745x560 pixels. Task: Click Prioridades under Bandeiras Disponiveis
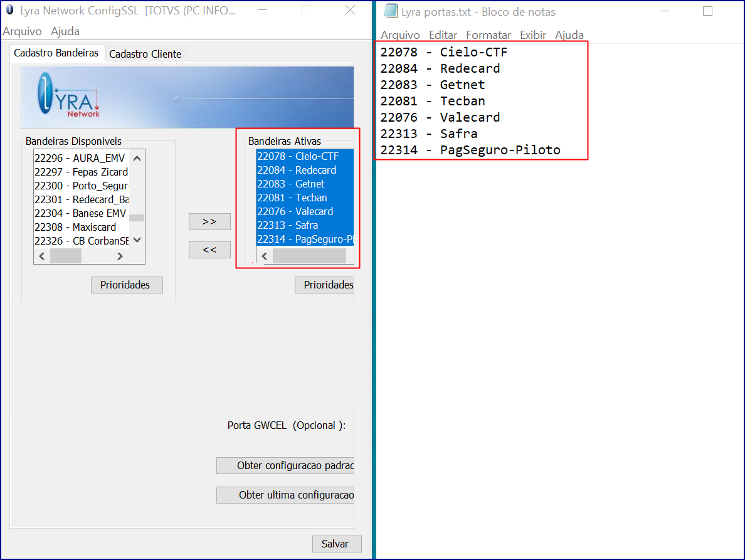[127, 285]
